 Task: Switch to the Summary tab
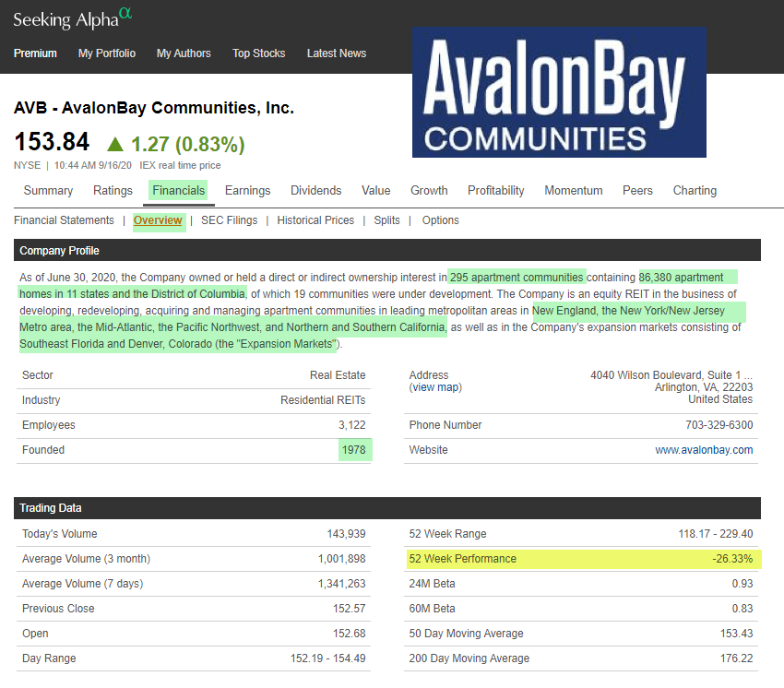(48, 191)
